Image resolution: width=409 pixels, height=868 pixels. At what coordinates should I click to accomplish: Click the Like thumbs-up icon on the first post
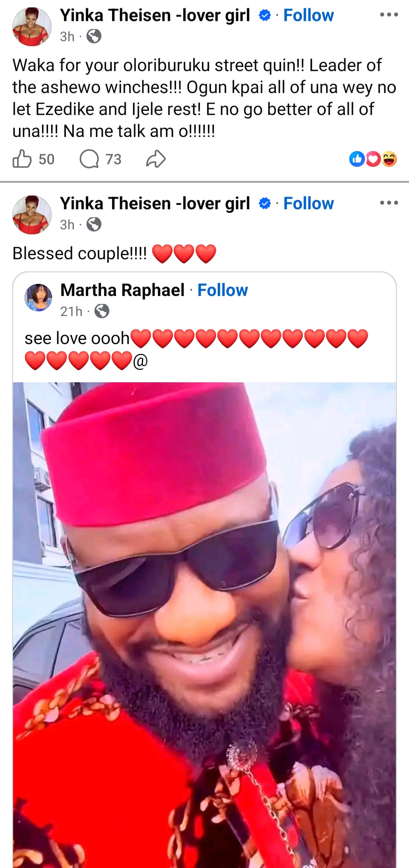click(x=23, y=159)
